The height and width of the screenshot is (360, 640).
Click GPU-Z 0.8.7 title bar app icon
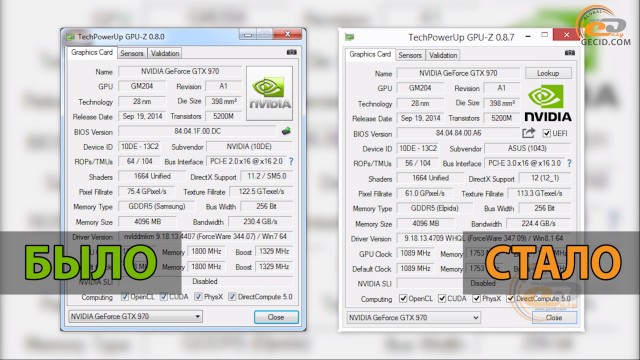click(349, 37)
